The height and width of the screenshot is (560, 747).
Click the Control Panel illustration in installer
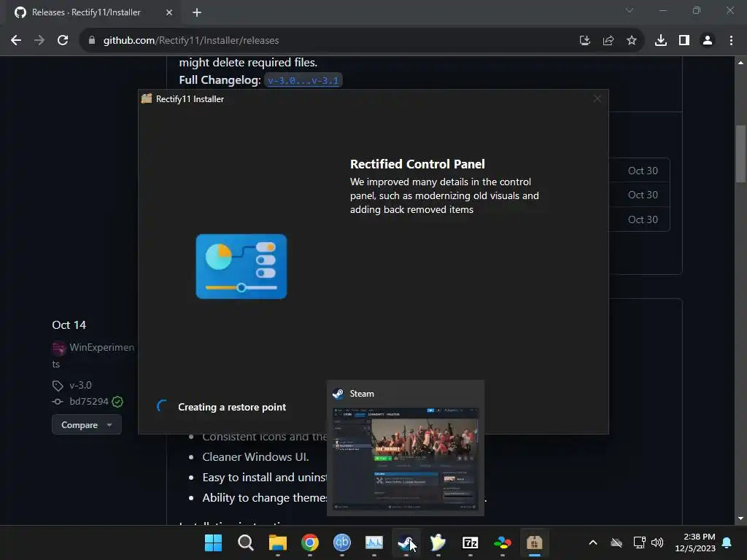coord(241,267)
